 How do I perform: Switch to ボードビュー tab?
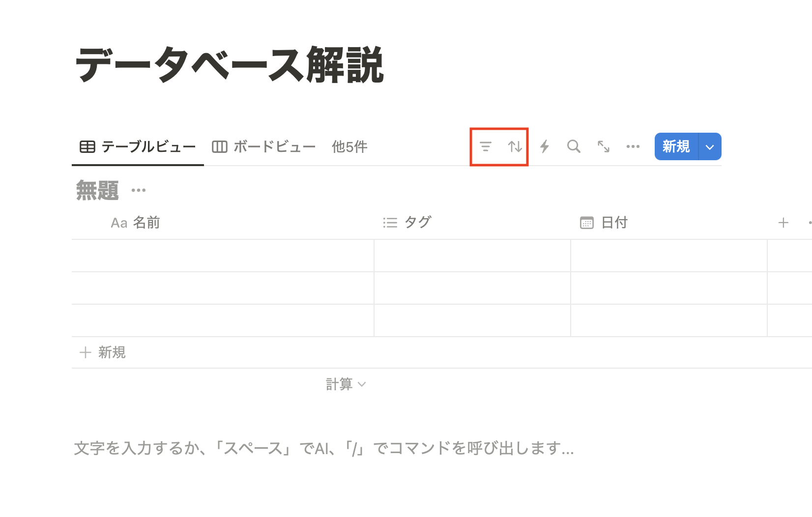click(264, 146)
